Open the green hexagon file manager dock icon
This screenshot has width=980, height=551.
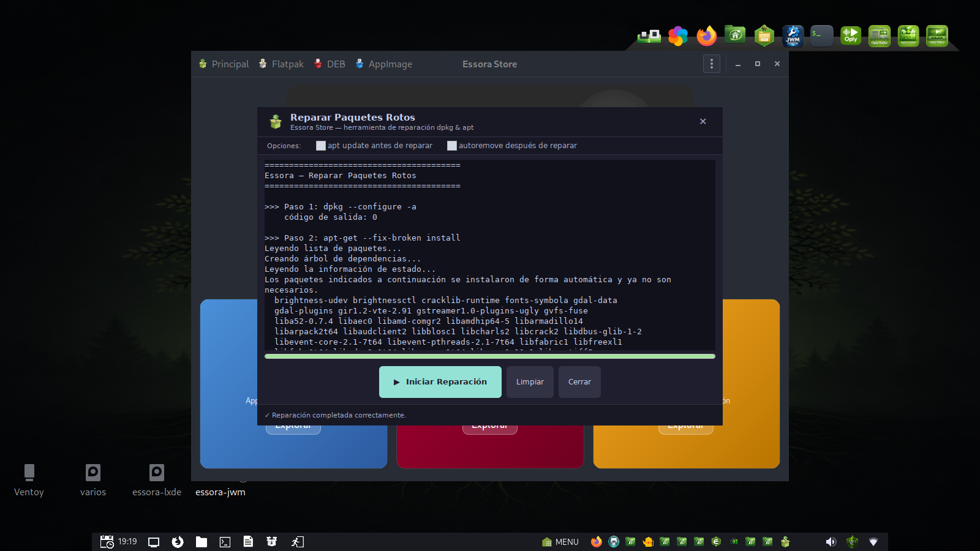764,36
